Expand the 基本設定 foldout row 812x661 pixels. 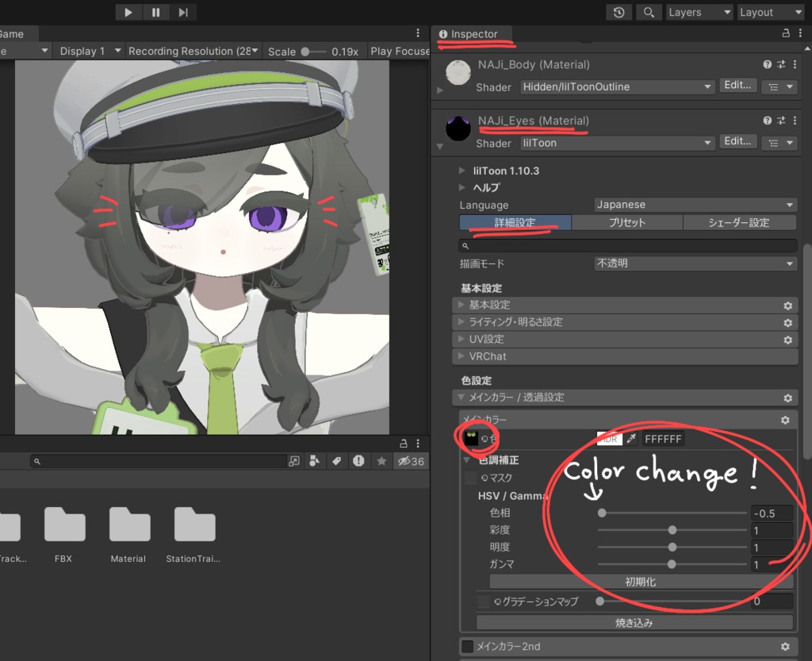coord(625,306)
